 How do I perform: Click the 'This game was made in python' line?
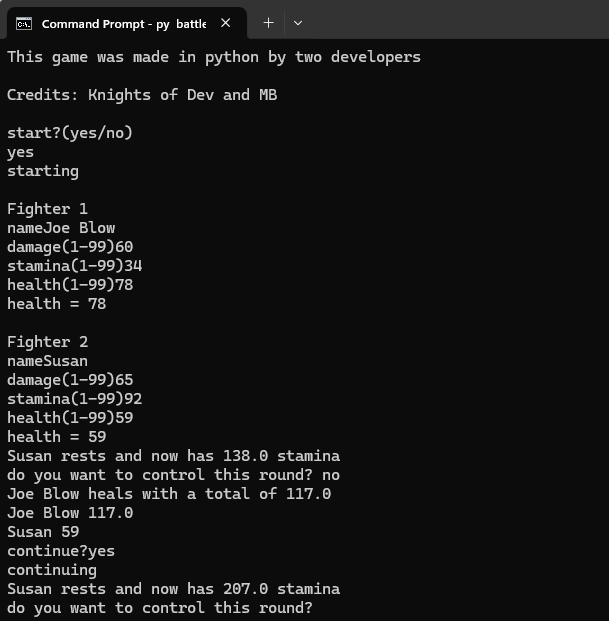(x=214, y=57)
